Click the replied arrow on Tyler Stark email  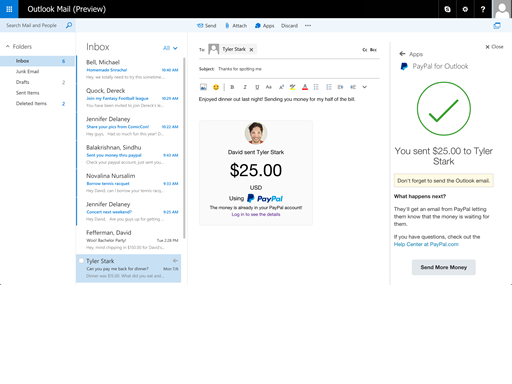pos(175,260)
